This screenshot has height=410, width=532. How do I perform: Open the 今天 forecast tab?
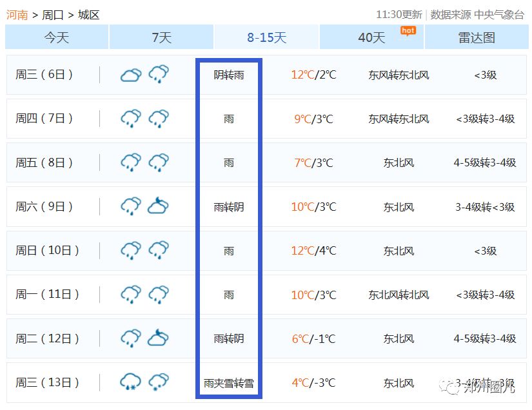[57, 37]
